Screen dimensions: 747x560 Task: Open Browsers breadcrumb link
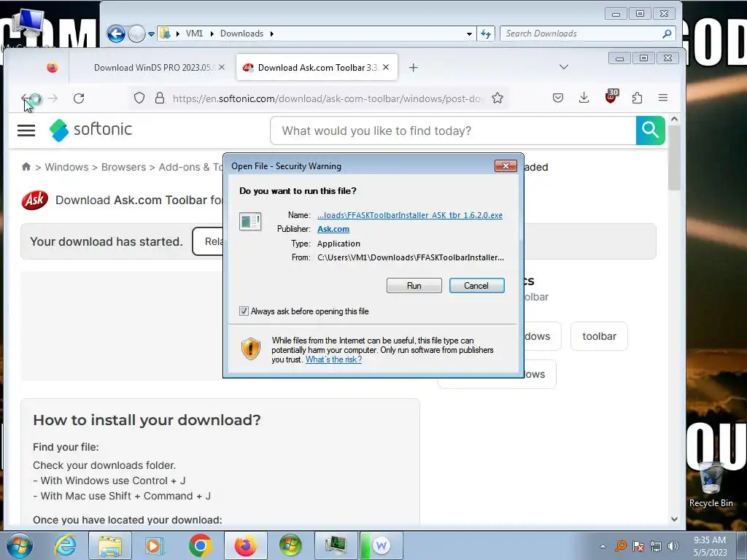coord(123,167)
